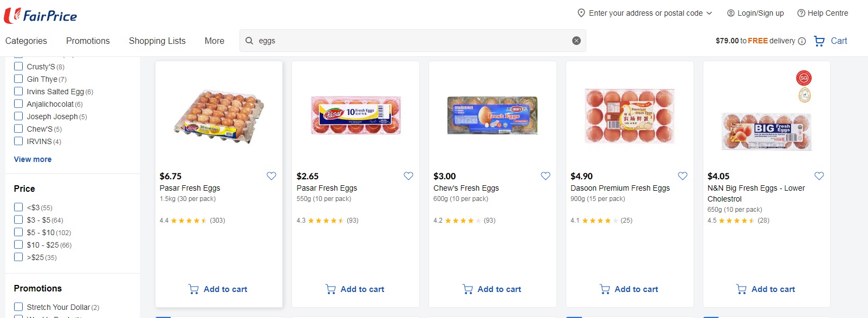This screenshot has height=318, width=868.
Task: Open the shopping cart icon
Action: click(819, 41)
